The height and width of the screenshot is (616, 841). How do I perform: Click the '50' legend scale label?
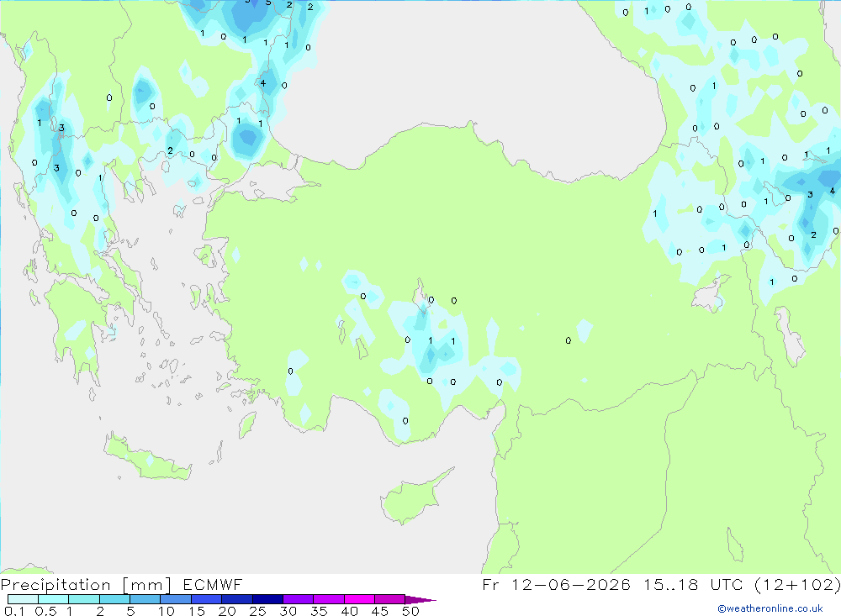point(411,611)
